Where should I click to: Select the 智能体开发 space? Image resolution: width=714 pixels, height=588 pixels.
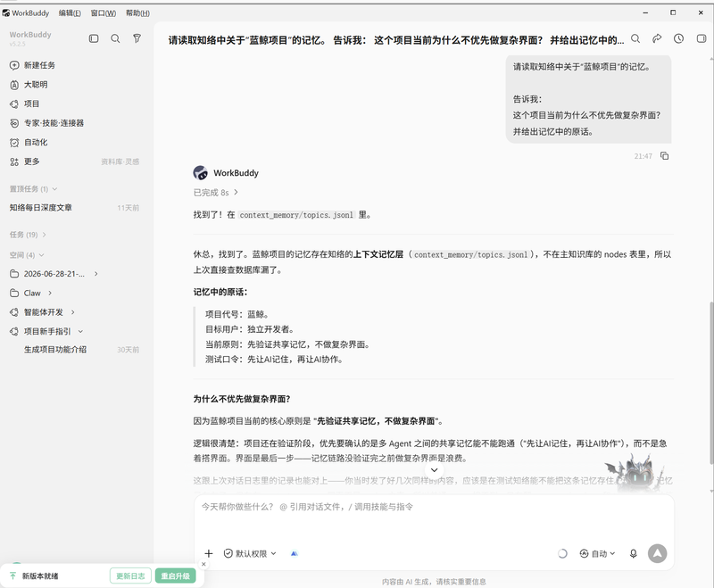[x=43, y=312]
